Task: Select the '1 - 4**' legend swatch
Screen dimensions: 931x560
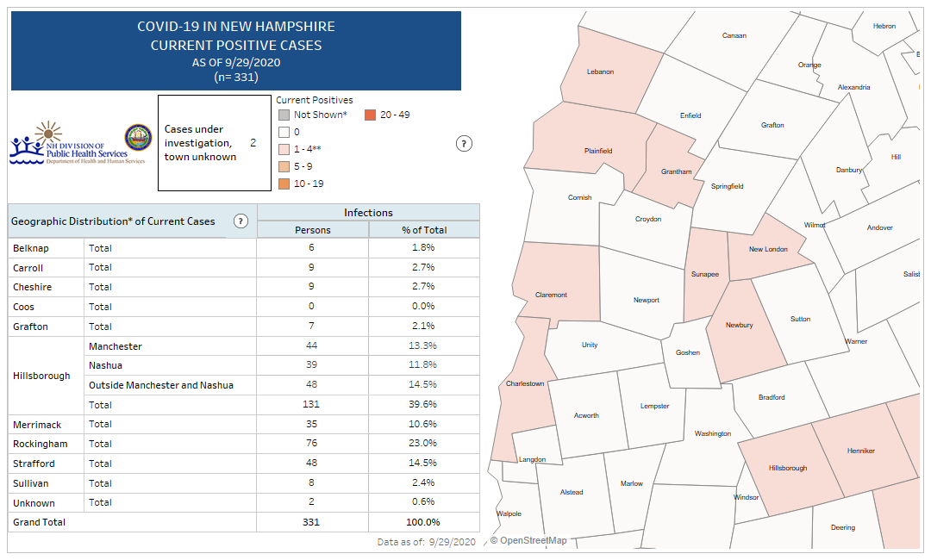Action: pos(284,149)
